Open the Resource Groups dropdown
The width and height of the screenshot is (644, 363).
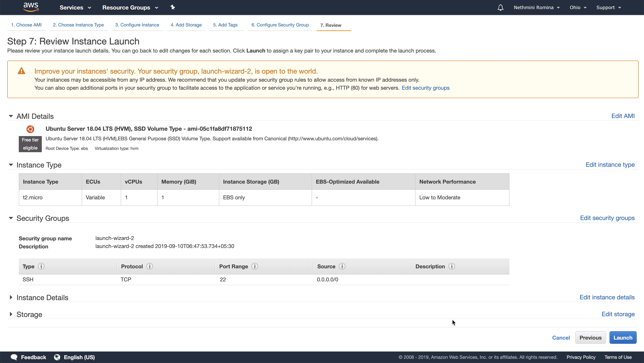tap(130, 7)
